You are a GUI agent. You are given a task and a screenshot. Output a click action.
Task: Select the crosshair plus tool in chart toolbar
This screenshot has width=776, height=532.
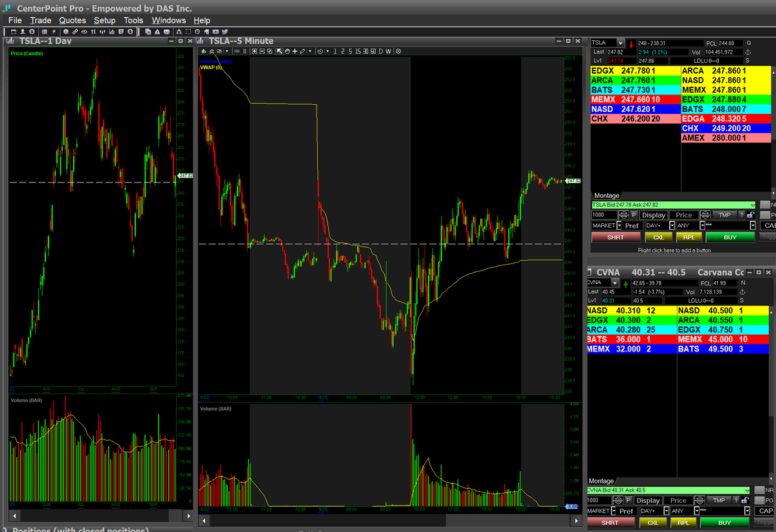(x=295, y=51)
